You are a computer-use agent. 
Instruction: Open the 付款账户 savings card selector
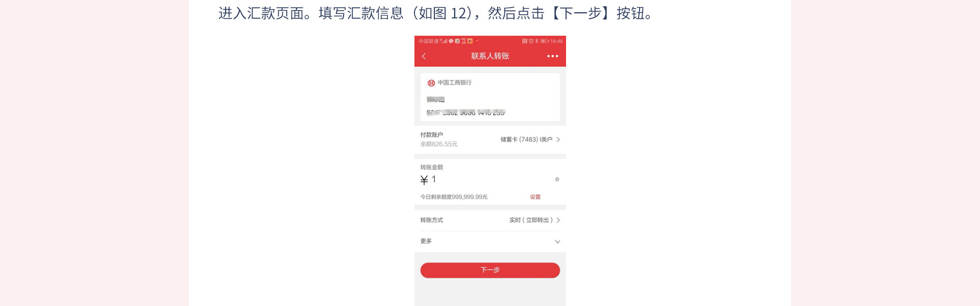pyautogui.click(x=490, y=140)
